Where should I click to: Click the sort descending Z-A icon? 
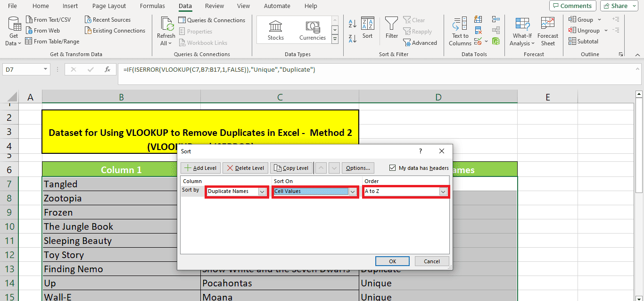coord(352,38)
